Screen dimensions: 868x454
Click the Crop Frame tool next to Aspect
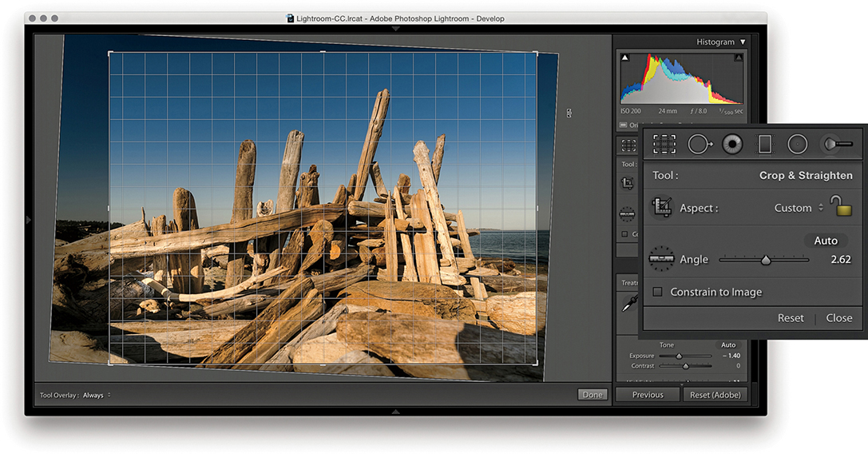click(661, 208)
